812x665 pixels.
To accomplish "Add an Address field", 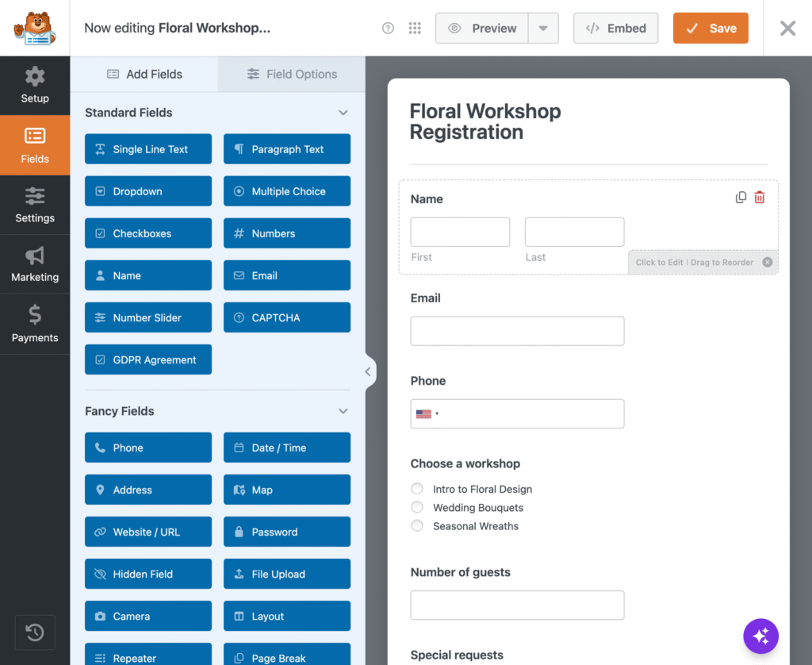I will point(148,490).
